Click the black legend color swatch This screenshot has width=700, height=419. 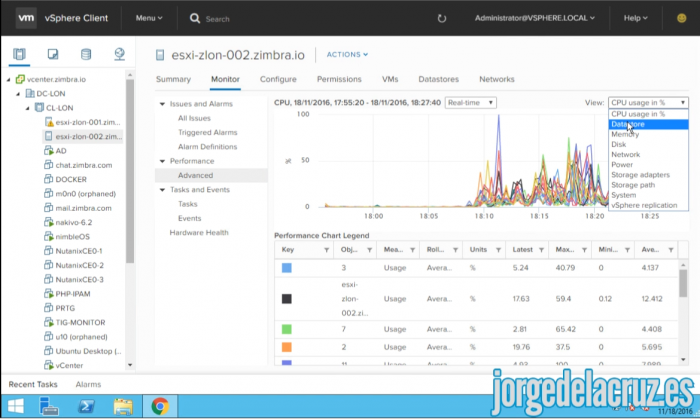point(287,299)
